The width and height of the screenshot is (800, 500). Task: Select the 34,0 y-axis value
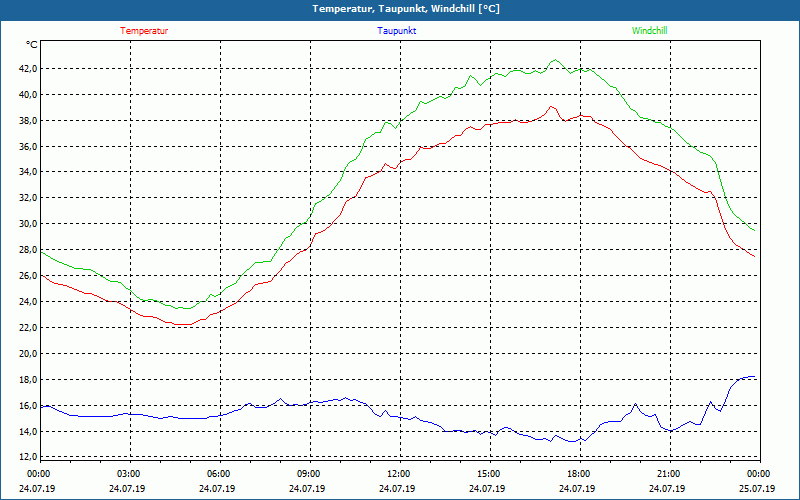click(27, 172)
